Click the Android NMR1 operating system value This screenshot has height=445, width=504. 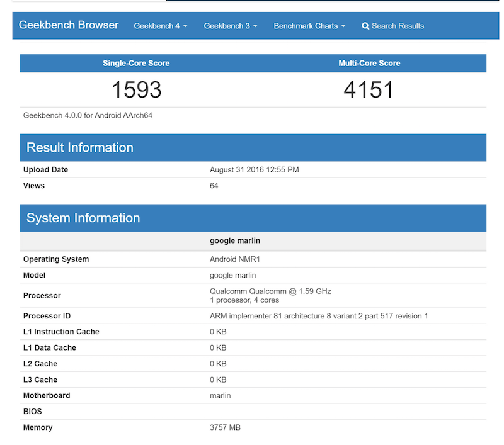235,259
